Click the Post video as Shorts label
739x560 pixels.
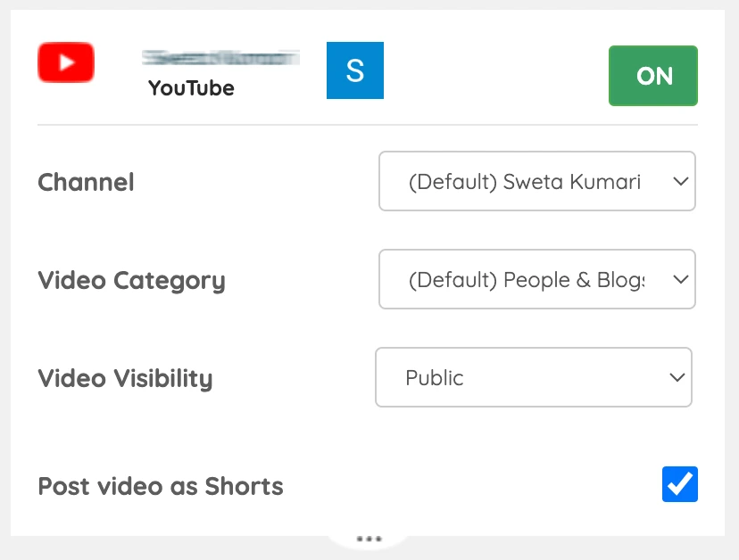[x=160, y=486]
